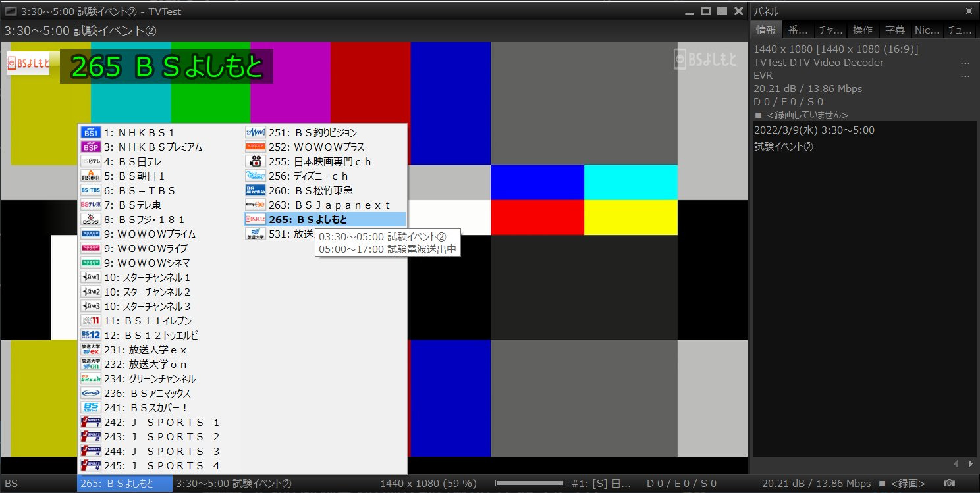Switch to the チュ... panel tab
Screen dimensions: 980x493
960,30
